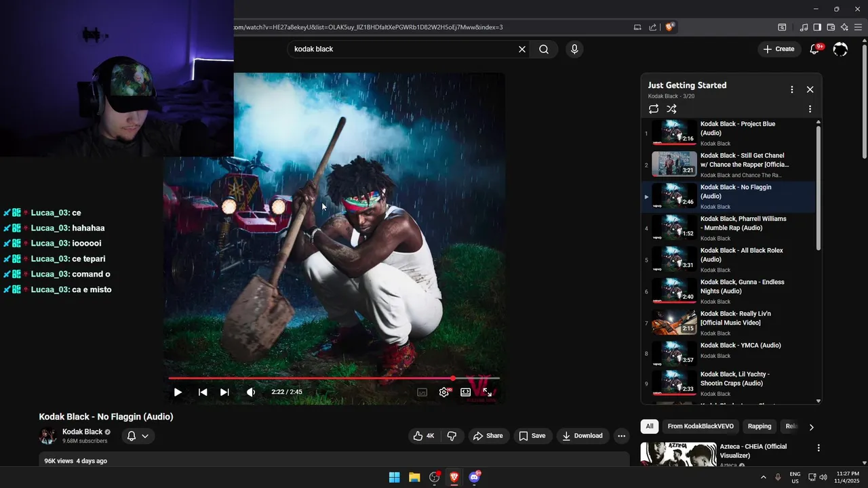
Task: Open the Brave playlist music note icon
Action: [x=804, y=27]
